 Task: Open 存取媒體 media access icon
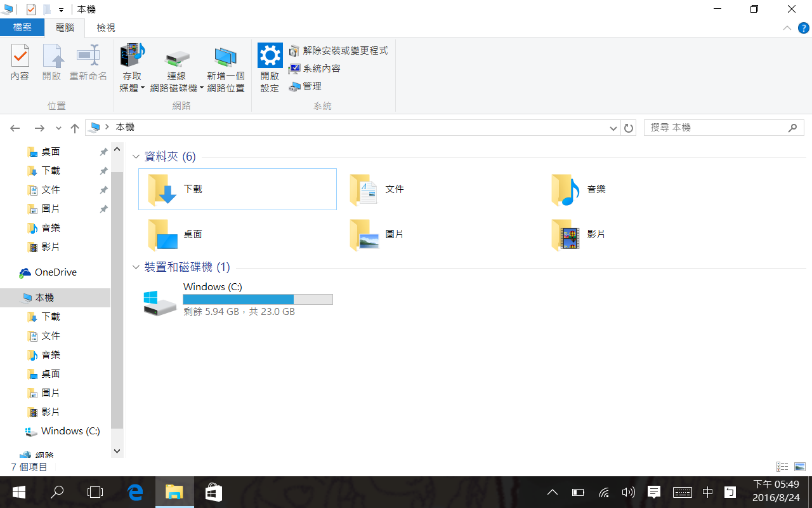(133, 56)
